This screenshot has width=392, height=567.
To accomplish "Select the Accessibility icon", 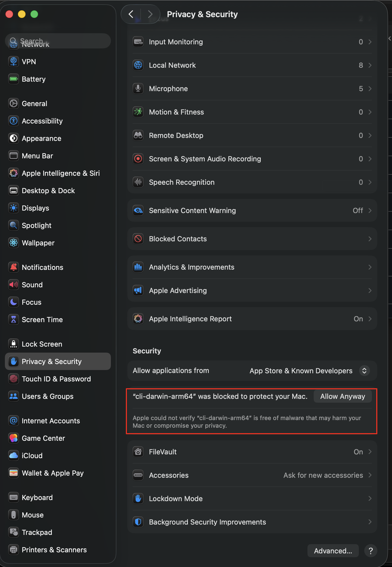I will (x=13, y=121).
